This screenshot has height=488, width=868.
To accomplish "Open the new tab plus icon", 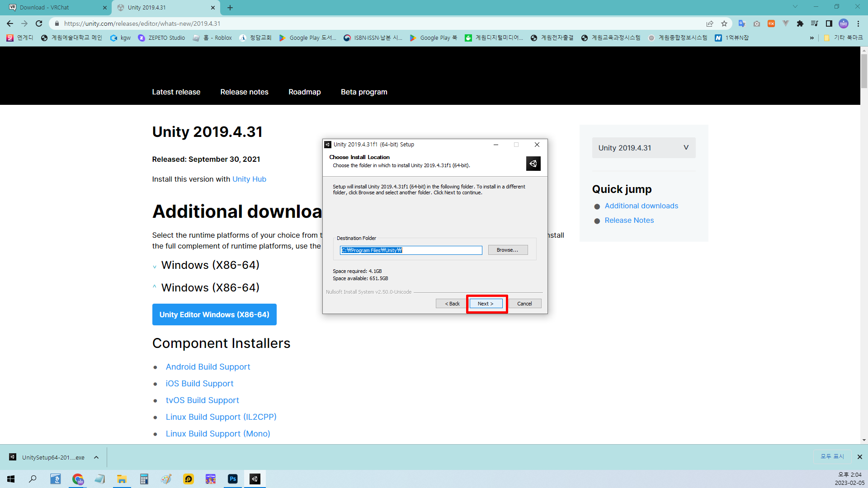I will click(x=230, y=8).
